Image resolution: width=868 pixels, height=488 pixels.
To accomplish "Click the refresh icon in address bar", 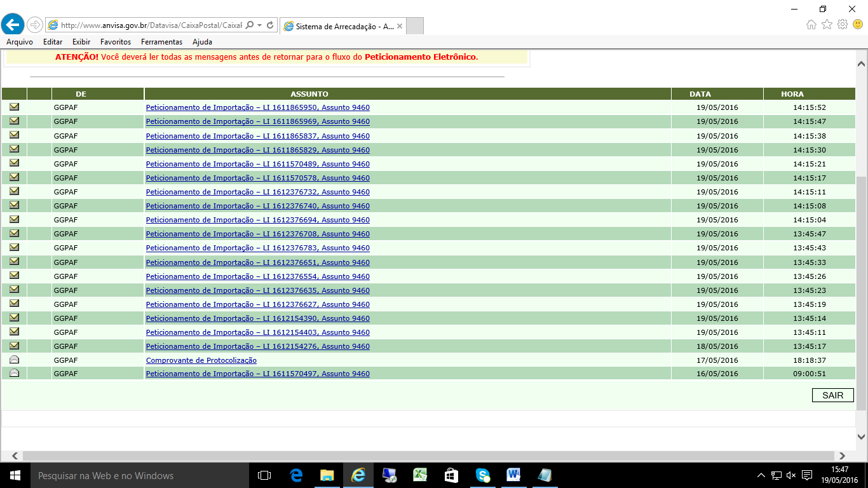I will [x=271, y=25].
